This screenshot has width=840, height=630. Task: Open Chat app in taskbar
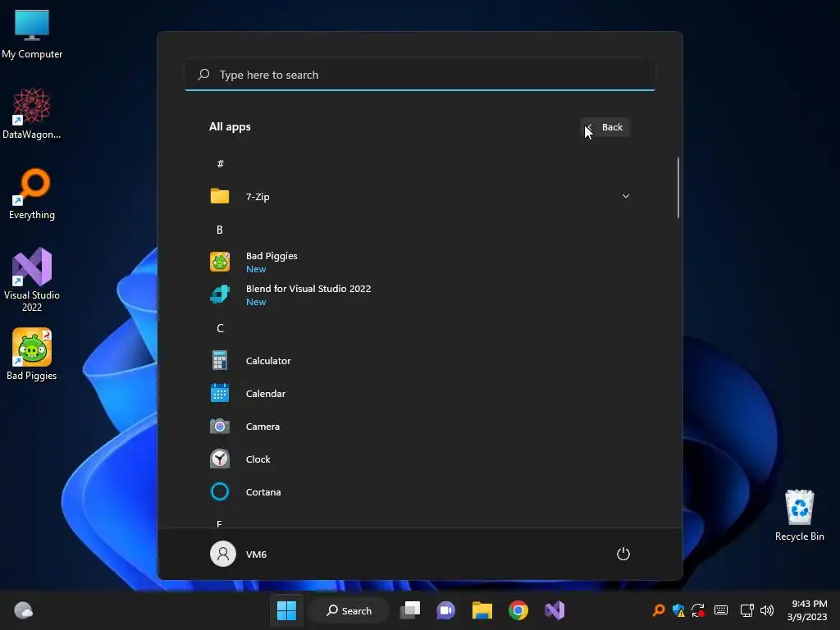point(445,610)
